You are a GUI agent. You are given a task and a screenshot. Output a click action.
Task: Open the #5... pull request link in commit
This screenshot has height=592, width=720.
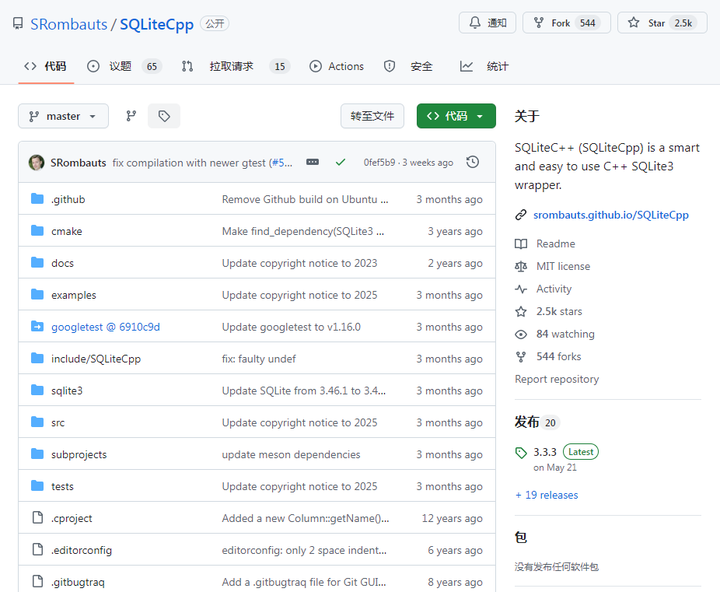(x=282, y=163)
